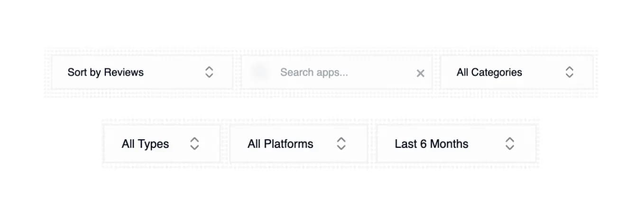Open the All Types filter dropdown
Viewport: 644px width, 211px height.
point(161,144)
